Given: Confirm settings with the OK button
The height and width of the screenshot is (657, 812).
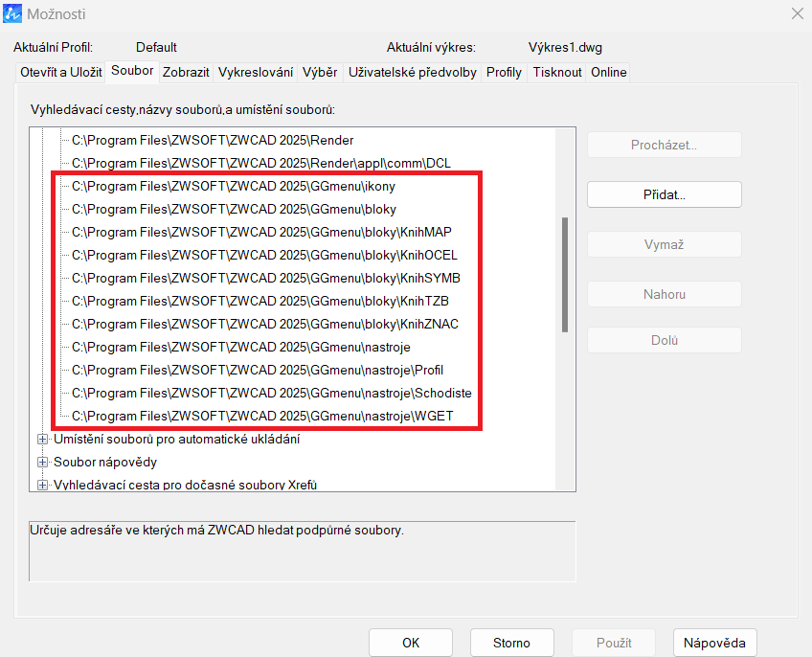Looking at the screenshot, I should (410, 643).
